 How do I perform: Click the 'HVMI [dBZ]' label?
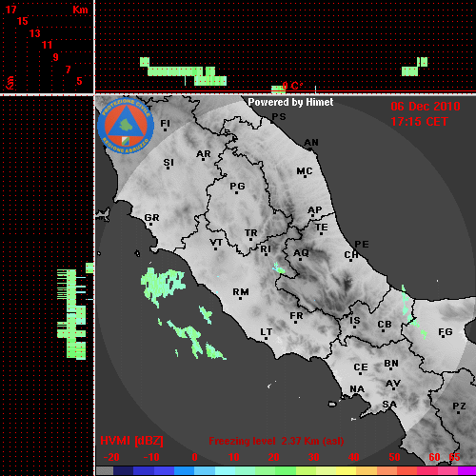click(x=131, y=441)
